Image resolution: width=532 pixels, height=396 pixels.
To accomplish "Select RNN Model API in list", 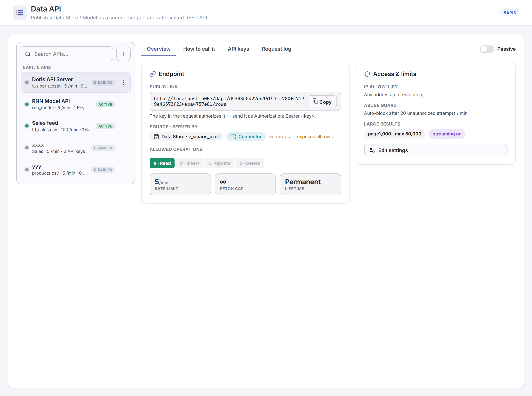I will point(75,104).
